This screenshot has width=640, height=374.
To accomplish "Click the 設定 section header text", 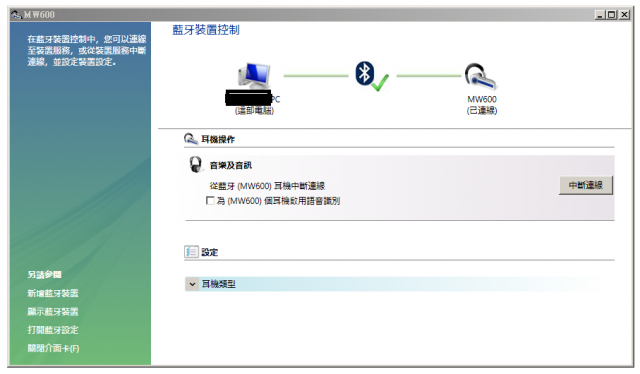I will click(209, 252).
